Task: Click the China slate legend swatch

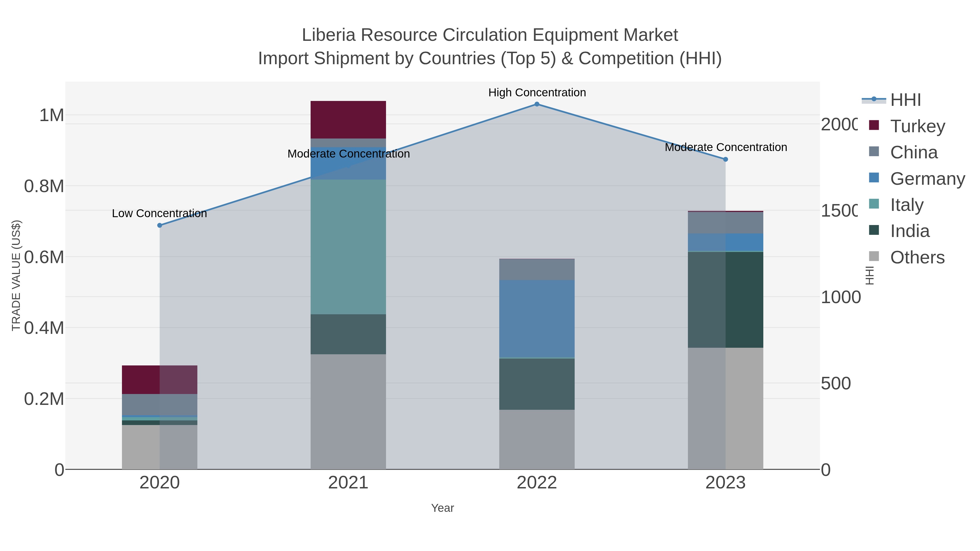Action: [x=874, y=151]
